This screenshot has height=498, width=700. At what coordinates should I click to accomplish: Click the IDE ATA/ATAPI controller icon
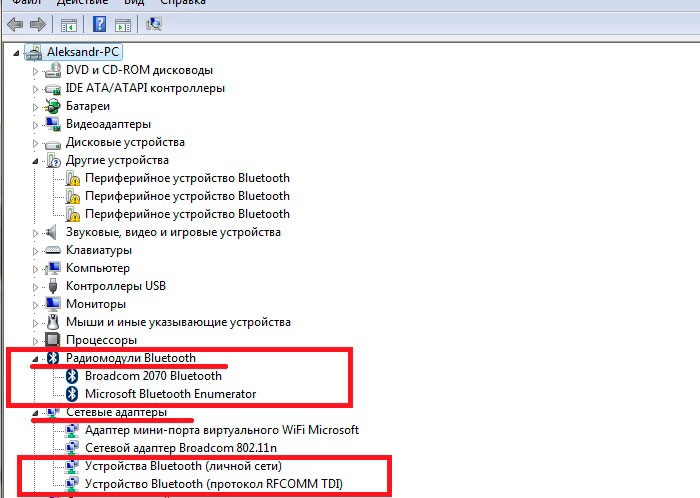point(53,89)
